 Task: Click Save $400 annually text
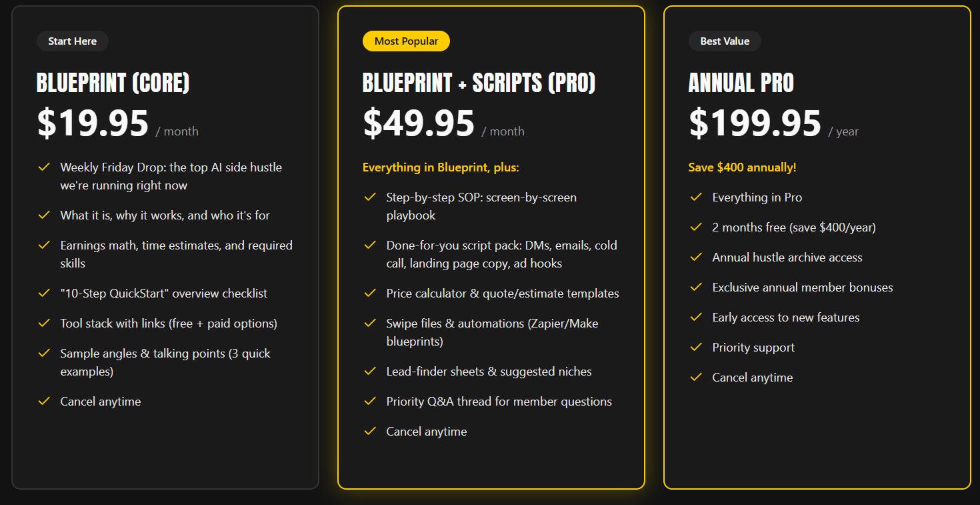click(x=742, y=167)
